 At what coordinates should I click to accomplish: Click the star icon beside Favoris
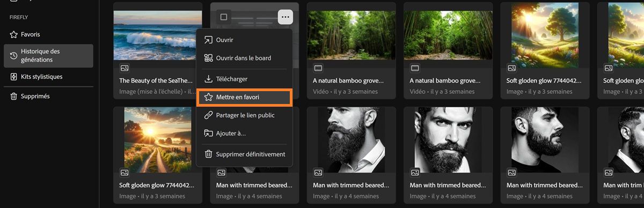(x=14, y=34)
